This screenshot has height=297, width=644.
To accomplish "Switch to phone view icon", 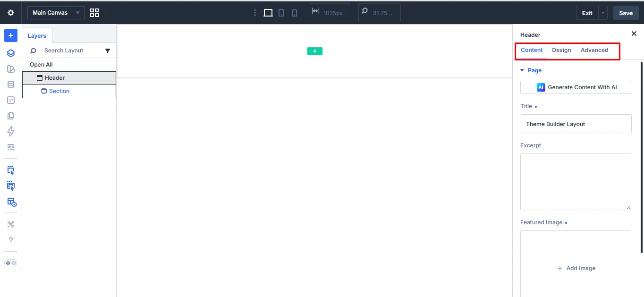I will coord(295,13).
